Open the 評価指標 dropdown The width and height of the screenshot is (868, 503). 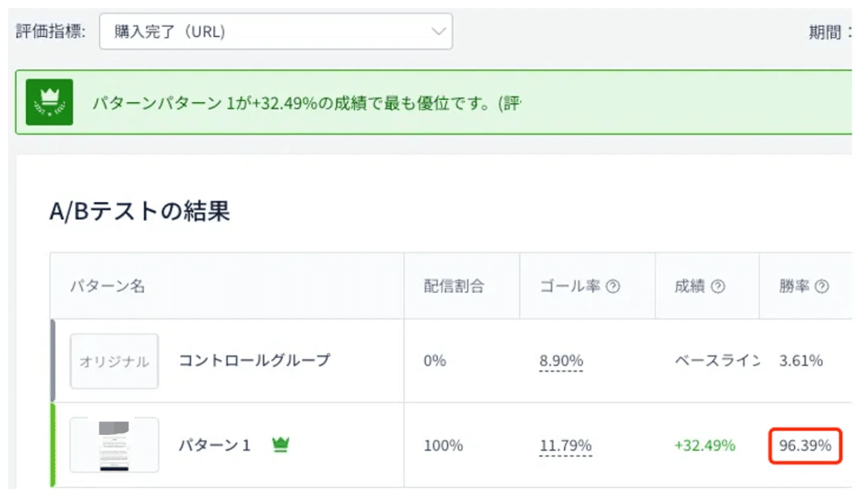(x=275, y=32)
